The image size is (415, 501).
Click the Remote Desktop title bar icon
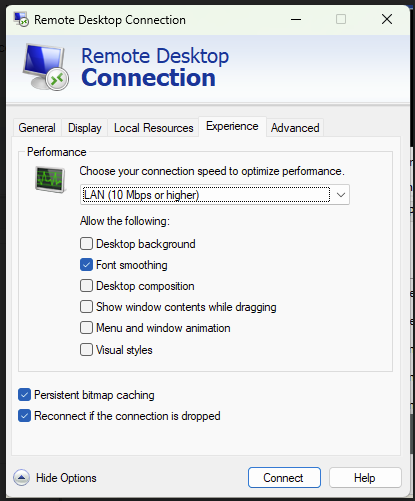pyautogui.click(x=21, y=19)
